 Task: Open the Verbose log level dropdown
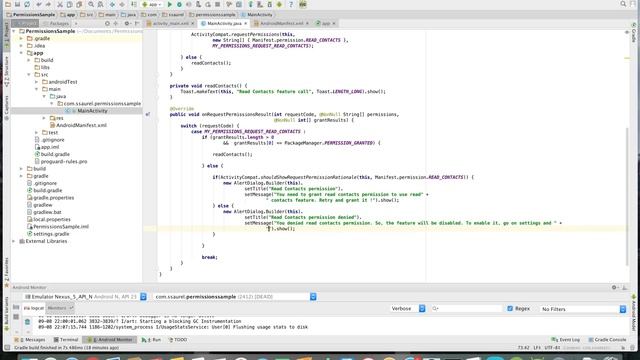point(408,309)
